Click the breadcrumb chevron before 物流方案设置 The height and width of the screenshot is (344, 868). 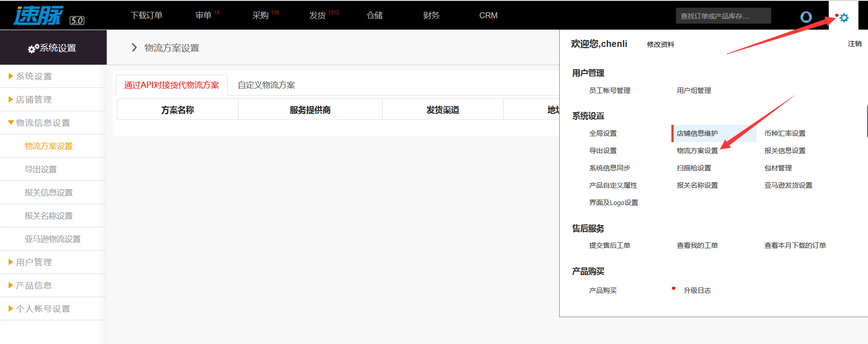134,47
